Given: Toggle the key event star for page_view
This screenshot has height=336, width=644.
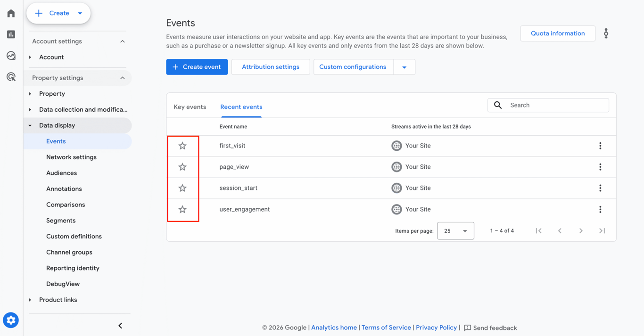Looking at the screenshot, I should tap(182, 167).
